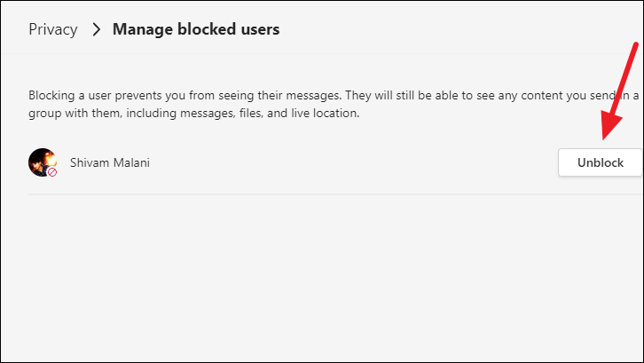Unblock Shivam Malani
644x363 pixels.
600,162
